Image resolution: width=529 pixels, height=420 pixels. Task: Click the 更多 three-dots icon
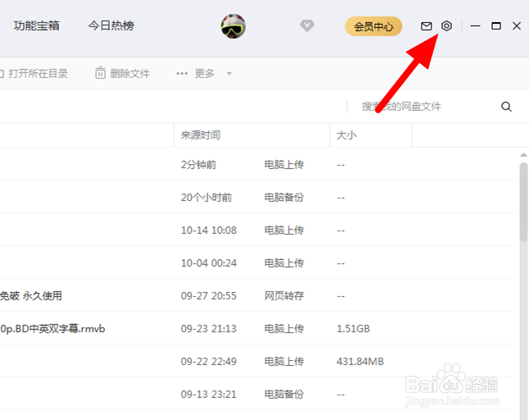pyautogui.click(x=182, y=74)
